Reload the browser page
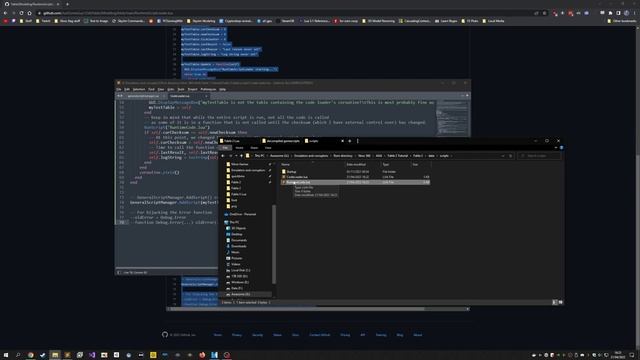The image size is (640, 360). coord(21,13)
